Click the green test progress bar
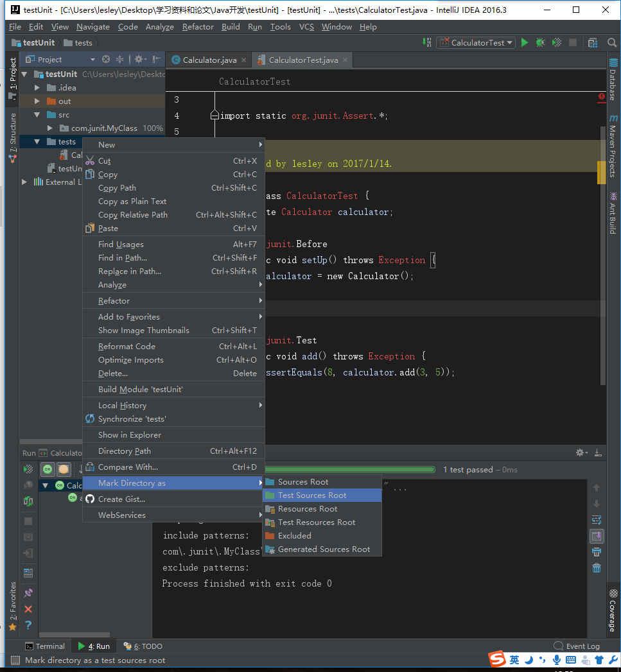Screen dimensions: 621x672 (x=351, y=470)
